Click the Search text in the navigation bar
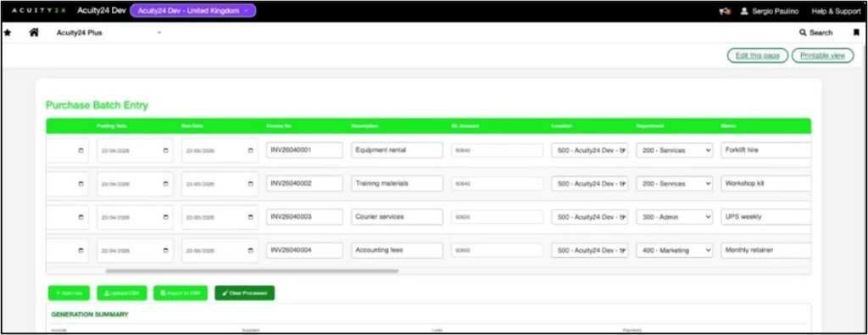This screenshot has height=335, width=868. point(821,33)
